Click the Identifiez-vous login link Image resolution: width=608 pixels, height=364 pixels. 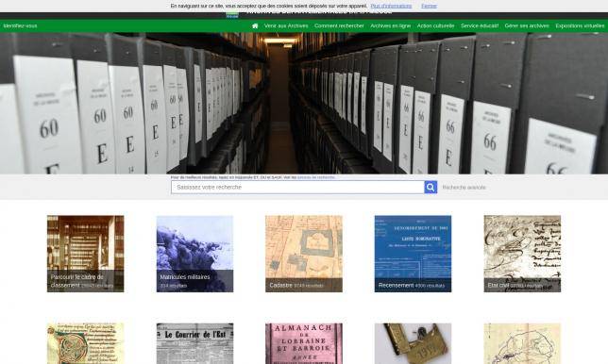(20, 26)
